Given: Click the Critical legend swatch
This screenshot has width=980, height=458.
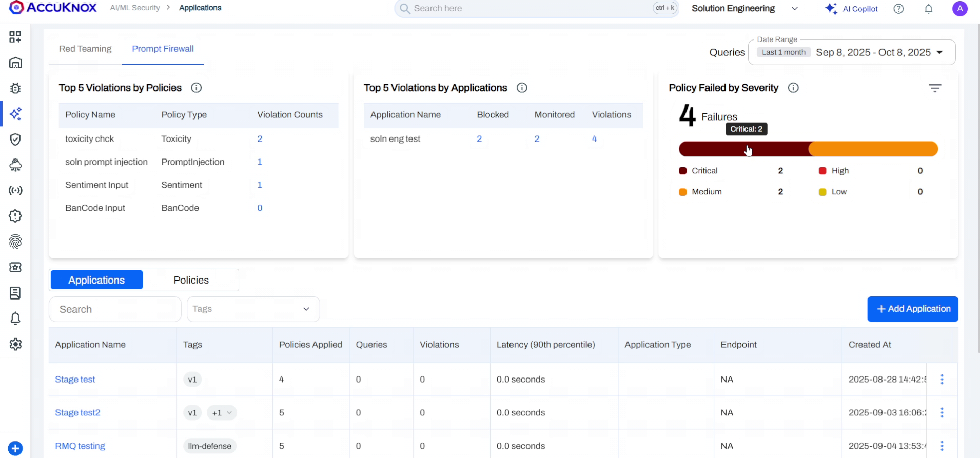Looking at the screenshot, I should (x=682, y=171).
